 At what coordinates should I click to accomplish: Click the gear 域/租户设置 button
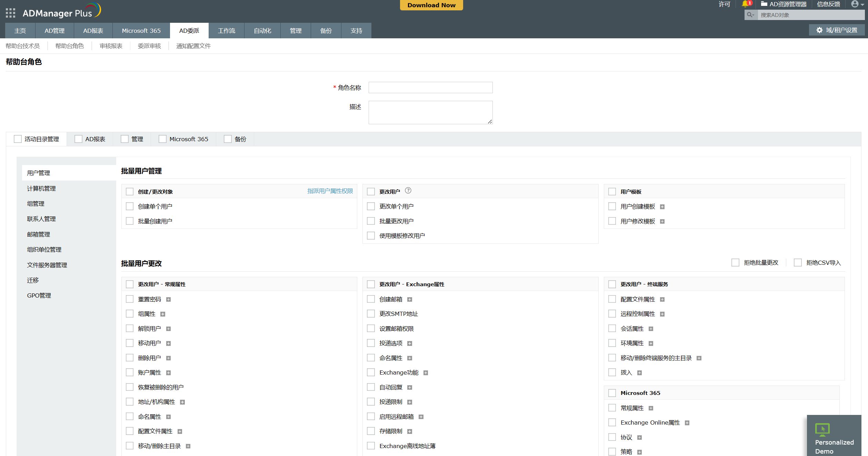(836, 30)
